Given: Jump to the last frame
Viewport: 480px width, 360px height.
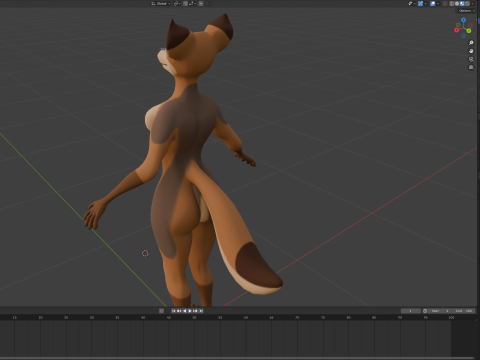Looking at the screenshot, I should [201, 311].
